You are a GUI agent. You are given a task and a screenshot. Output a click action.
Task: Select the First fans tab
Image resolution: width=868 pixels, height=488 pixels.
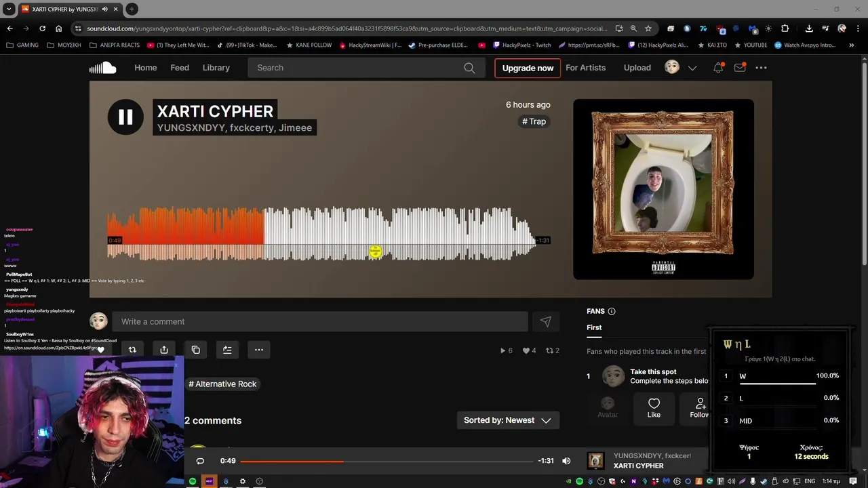tap(594, 327)
